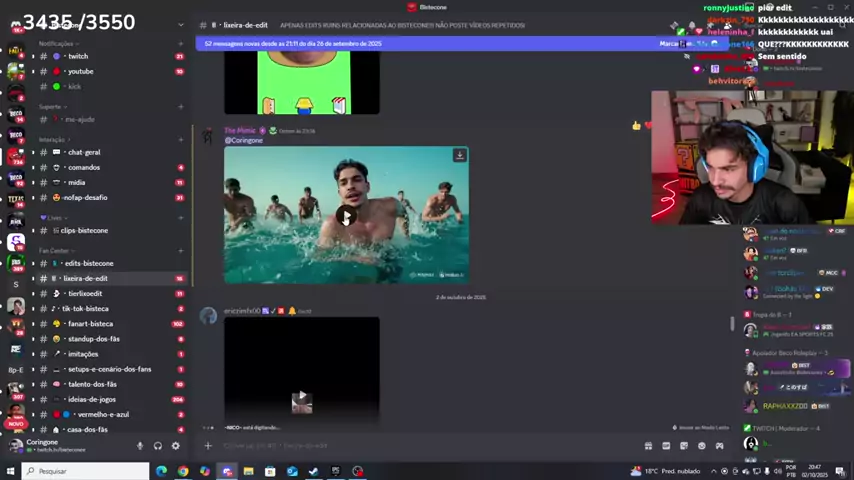
Task: Play the beach video in chat
Action: pyautogui.click(x=346, y=216)
